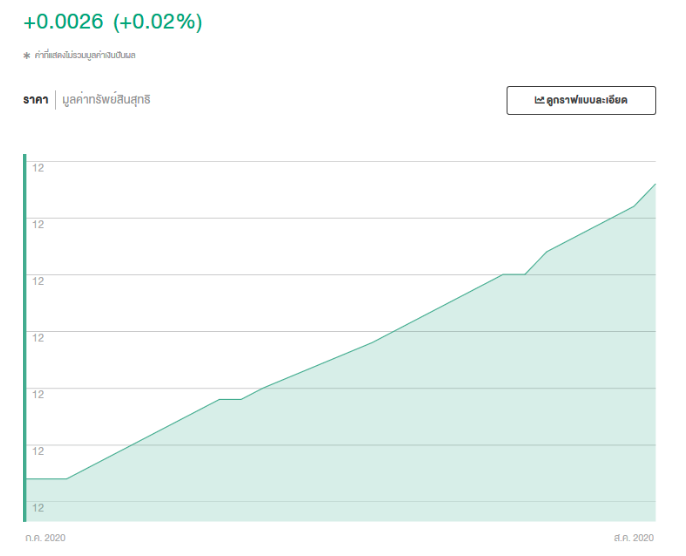Click the fifth 12 y-axis label from top
Viewport: 686px width, 556px height.
tap(38, 394)
